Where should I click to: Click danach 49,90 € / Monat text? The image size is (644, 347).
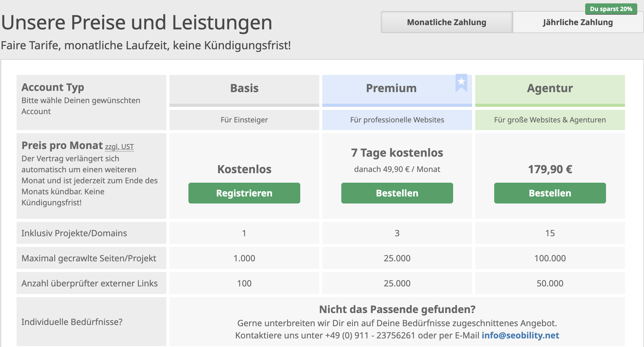pos(397,169)
